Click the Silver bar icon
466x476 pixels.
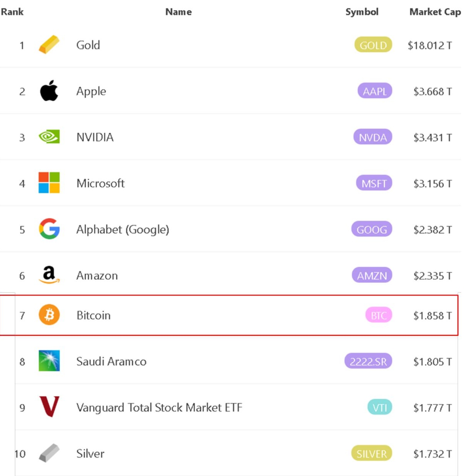pyautogui.click(x=49, y=453)
